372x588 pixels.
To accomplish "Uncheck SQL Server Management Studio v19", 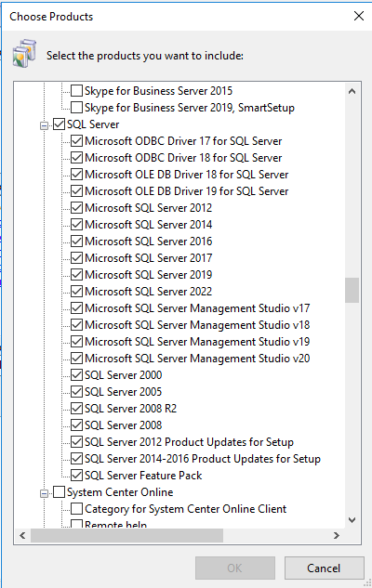I will (x=76, y=342).
